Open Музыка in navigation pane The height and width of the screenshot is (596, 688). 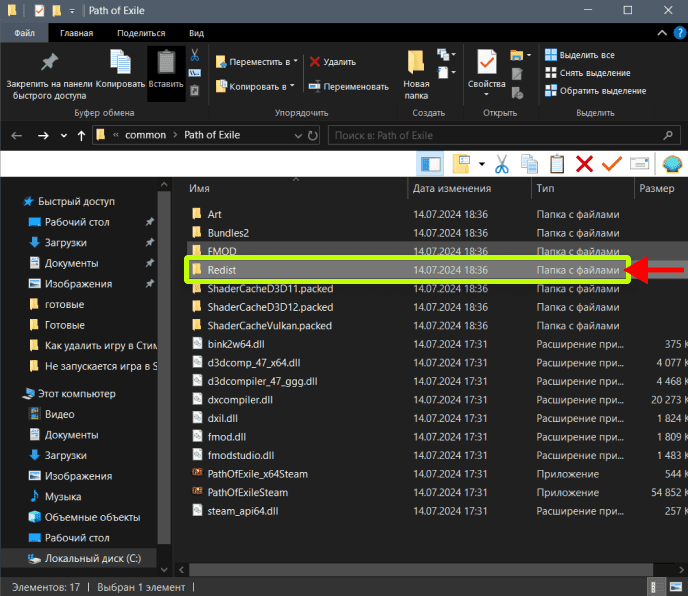63,496
